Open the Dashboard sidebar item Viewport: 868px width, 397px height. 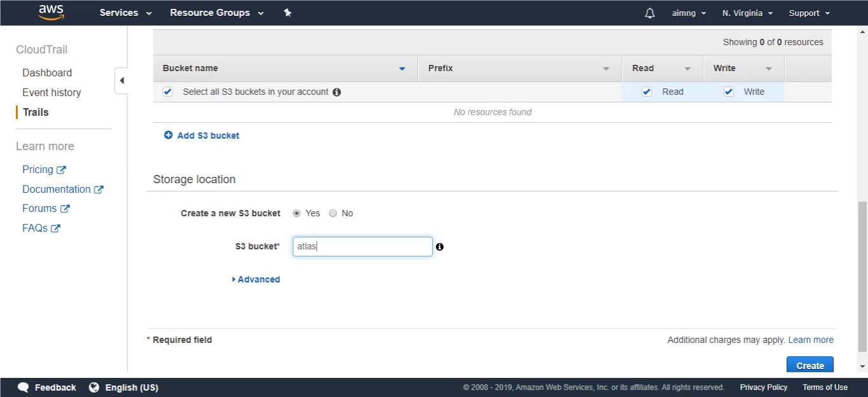click(x=47, y=73)
